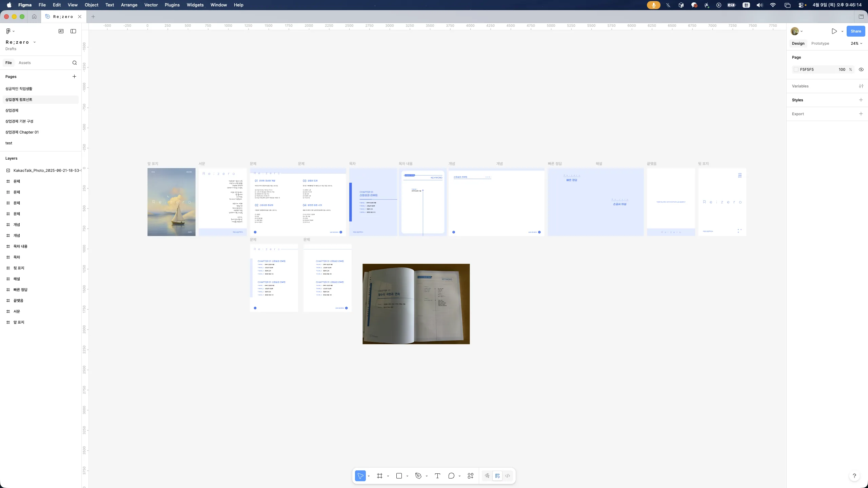The image size is (868, 488).
Task: Open the Actions components tool
Action: coord(470,476)
